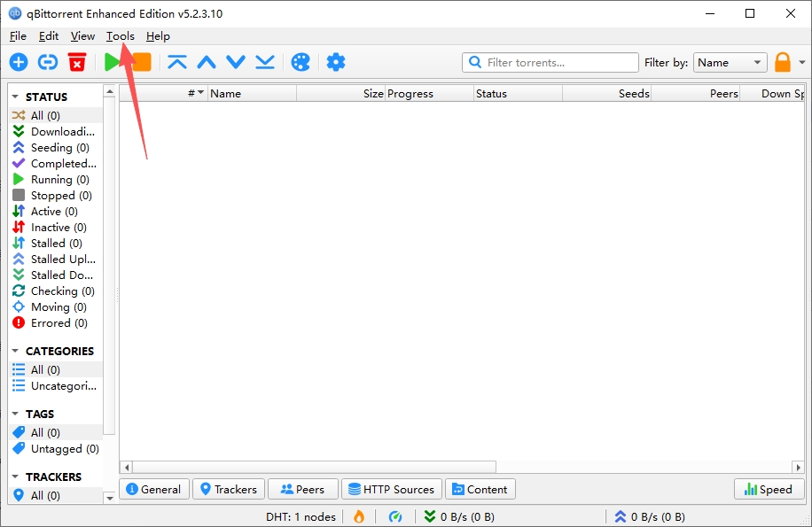Viewport: 812px width, 527px height.
Task: Click download speed 0 B/s status
Action: (459, 516)
